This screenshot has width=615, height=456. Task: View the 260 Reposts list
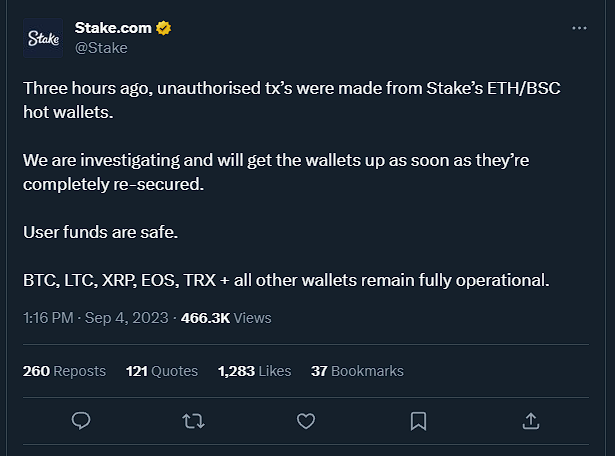(64, 371)
